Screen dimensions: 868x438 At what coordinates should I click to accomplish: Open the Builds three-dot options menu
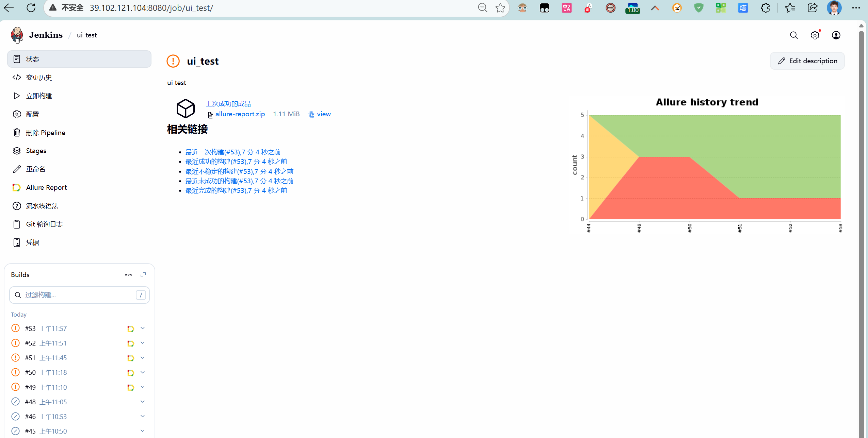[128, 275]
